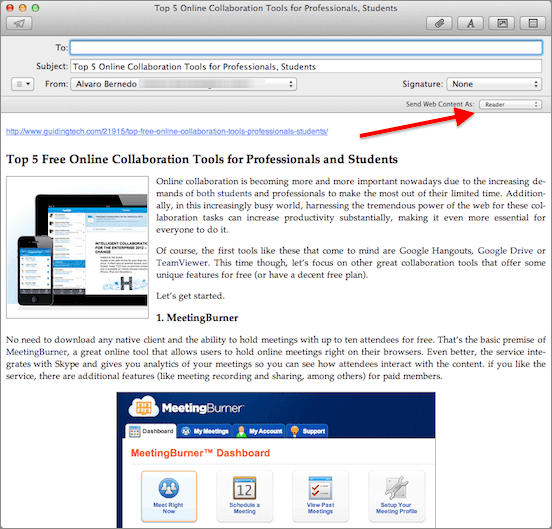This screenshot has height=529, width=552.
Task: Send the message with paper plane icon
Action: (x=19, y=24)
